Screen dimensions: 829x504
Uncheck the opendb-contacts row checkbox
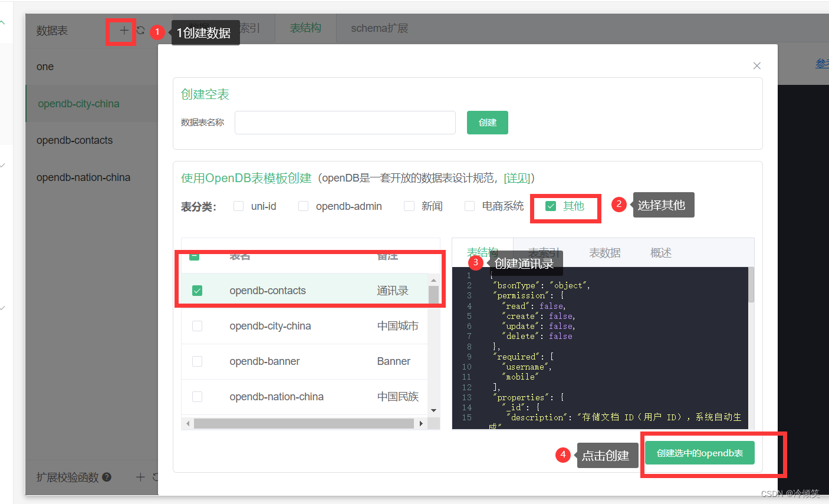198,291
